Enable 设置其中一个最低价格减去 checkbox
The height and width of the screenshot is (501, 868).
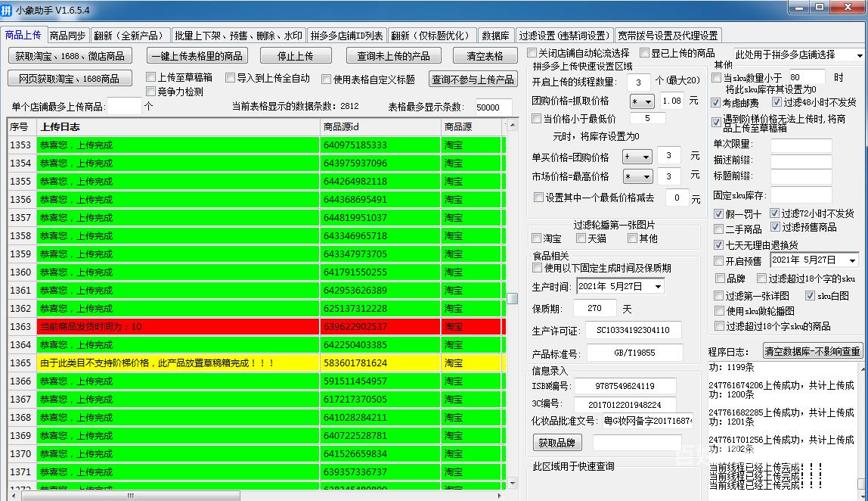click(538, 198)
